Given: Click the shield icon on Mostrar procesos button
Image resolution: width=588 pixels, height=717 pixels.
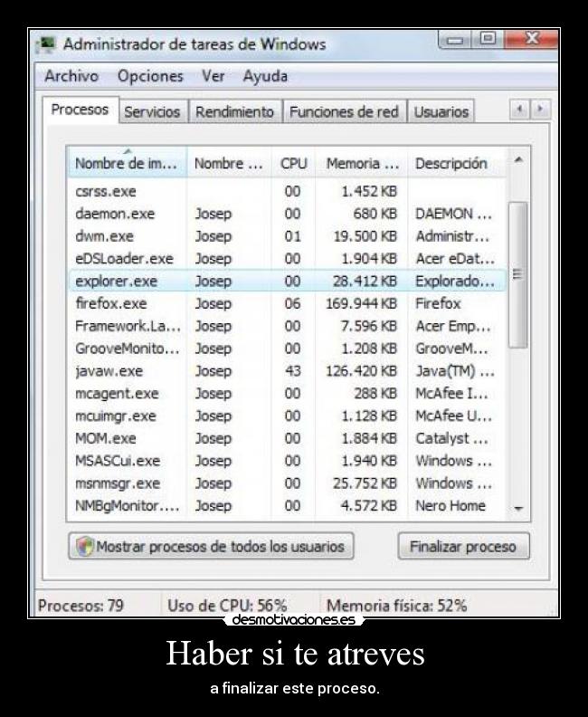Looking at the screenshot, I should [85, 547].
